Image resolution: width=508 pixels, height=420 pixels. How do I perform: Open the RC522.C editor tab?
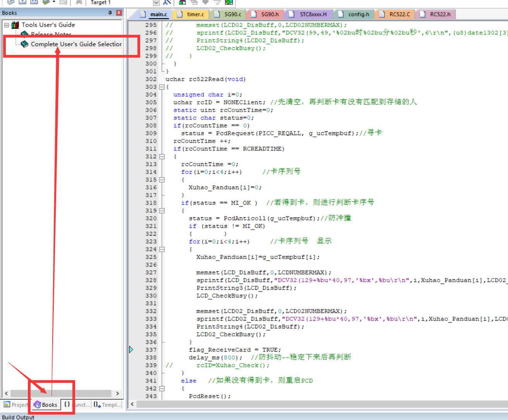(x=395, y=14)
